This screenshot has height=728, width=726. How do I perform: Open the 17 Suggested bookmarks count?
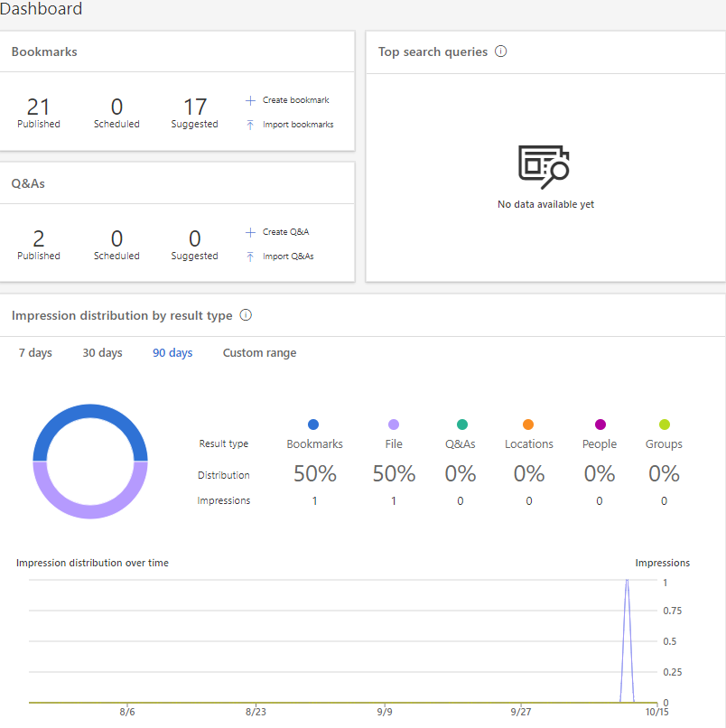tap(194, 113)
